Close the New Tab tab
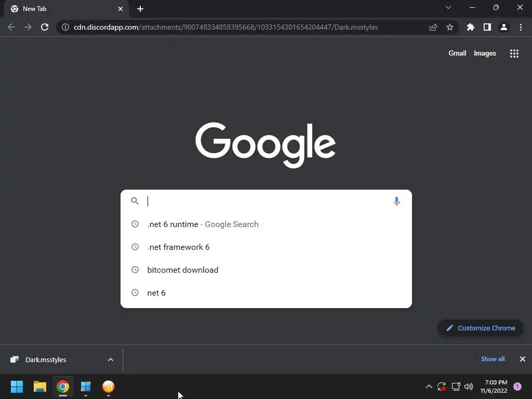 [x=121, y=9]
